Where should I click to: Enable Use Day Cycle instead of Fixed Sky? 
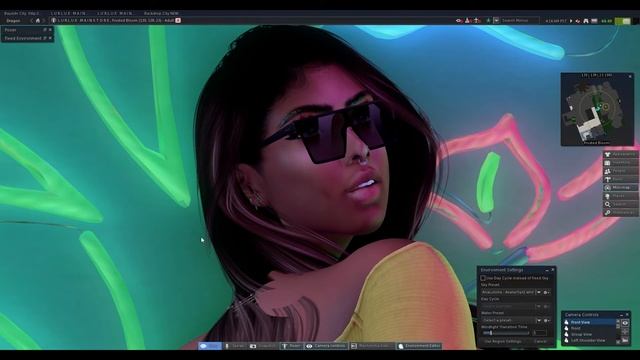point(483,278)
